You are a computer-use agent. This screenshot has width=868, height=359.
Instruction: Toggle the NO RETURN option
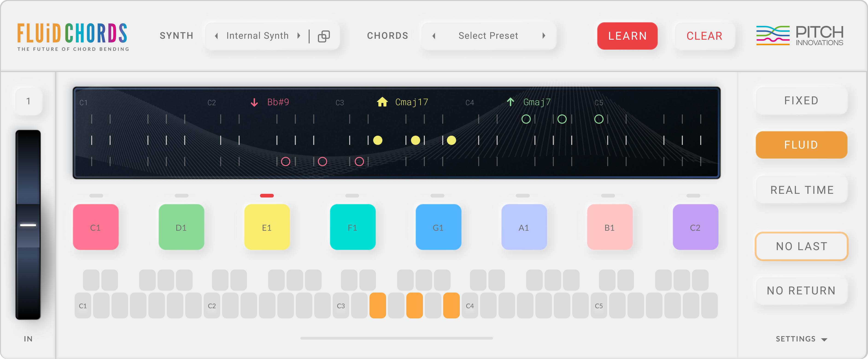(x=801, y=290)
